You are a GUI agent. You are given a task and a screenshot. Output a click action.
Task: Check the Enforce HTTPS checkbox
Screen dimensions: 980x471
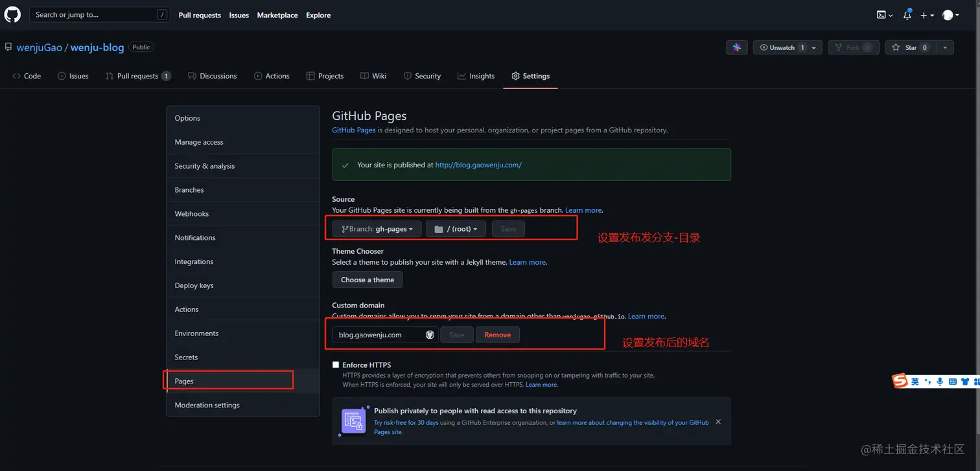(x=336, y=365)
